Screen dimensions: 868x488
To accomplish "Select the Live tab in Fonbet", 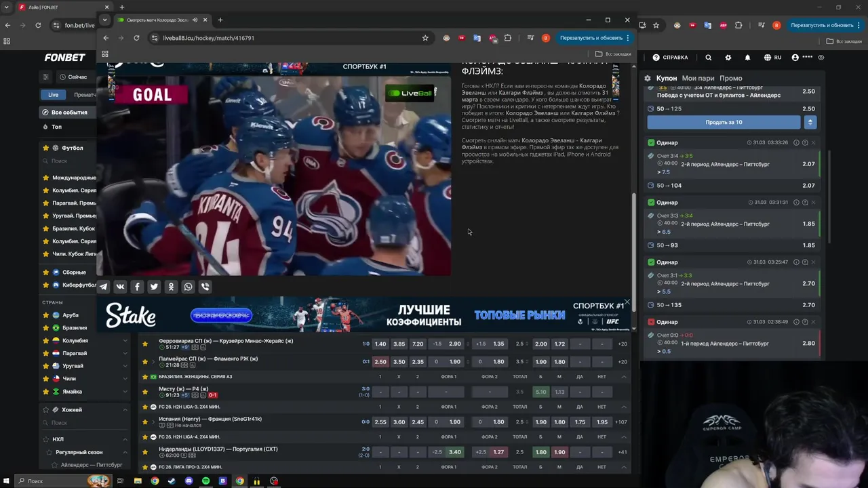I will coord(53,95).
